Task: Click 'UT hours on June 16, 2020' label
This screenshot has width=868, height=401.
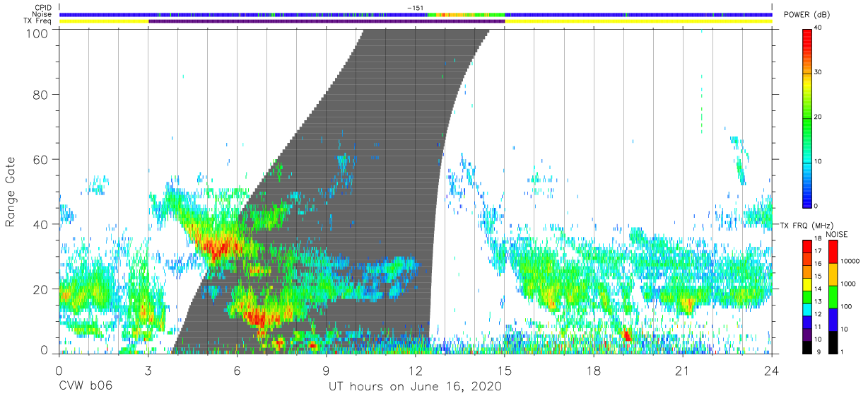Action: (415, 386)
